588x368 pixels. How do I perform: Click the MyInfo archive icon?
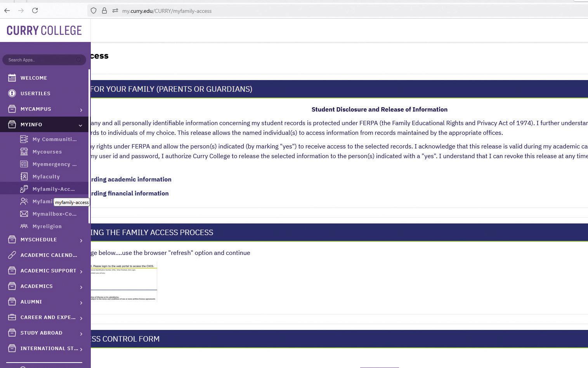[12, 124]
